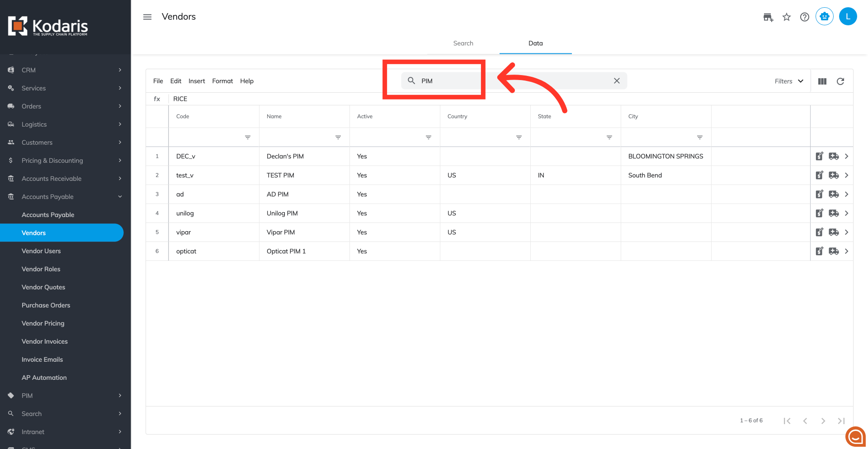Click the invoice icon for test_v row
The width and height of the screenshot is (868, 449).
point(820,175)
